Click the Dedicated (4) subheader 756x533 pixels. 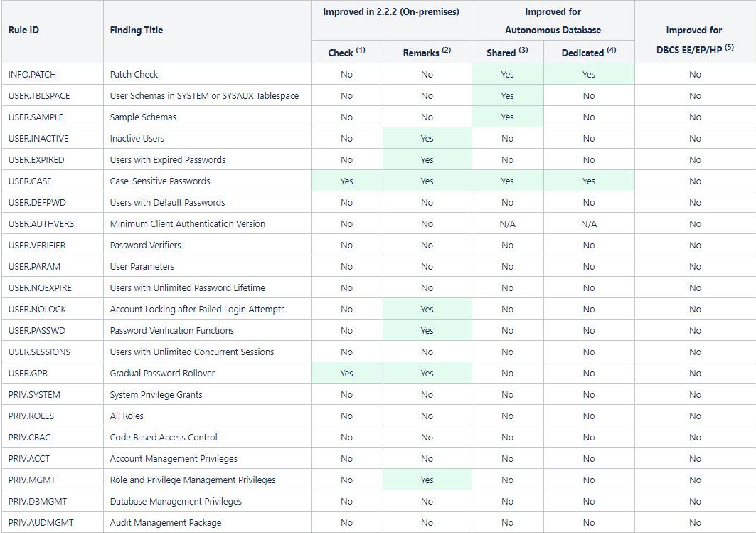point(589,52)
